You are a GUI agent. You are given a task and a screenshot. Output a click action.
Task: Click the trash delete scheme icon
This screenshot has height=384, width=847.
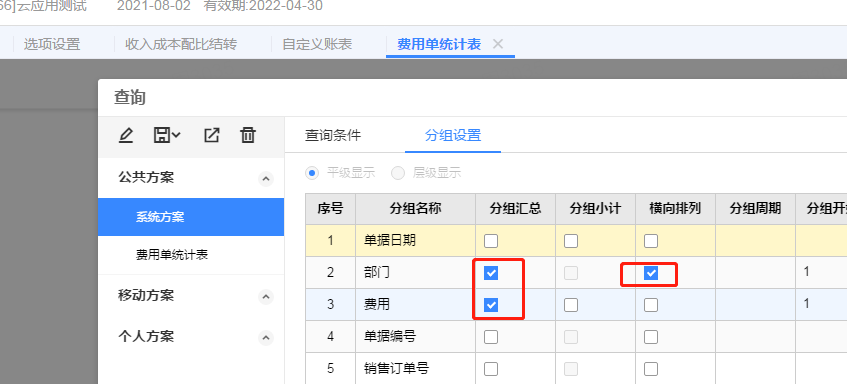tap(248, 135)
